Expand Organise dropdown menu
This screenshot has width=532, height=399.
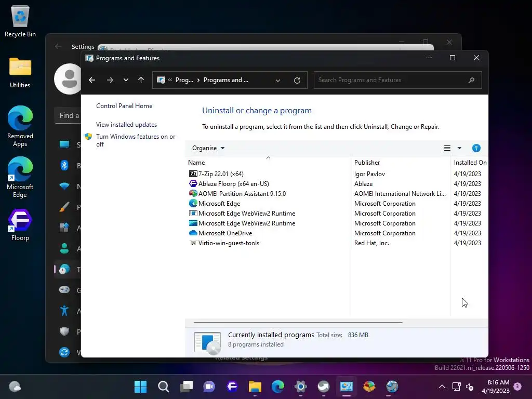tap(208, 148)
